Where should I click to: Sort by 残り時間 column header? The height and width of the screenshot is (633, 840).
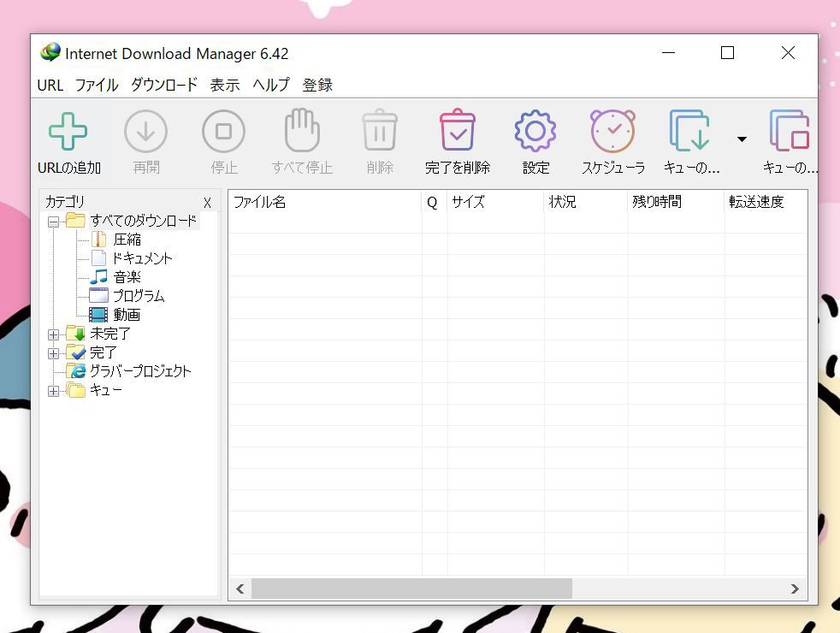coord(676,202)
